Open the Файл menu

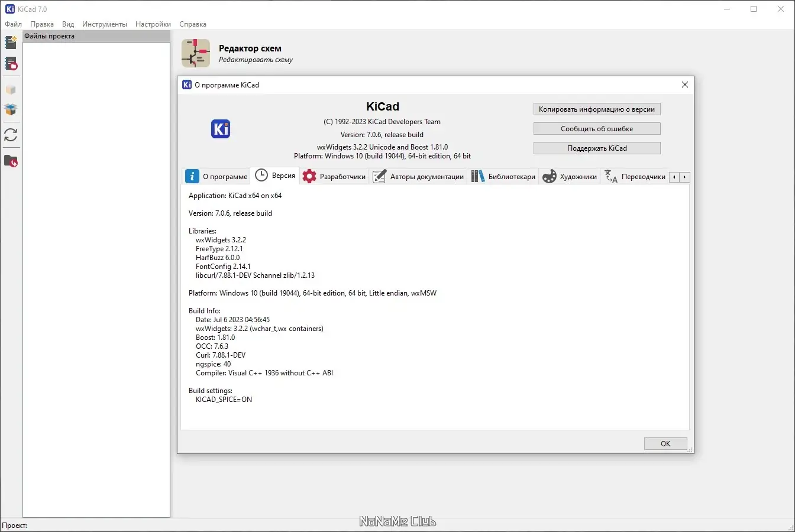tap(13, 24)
